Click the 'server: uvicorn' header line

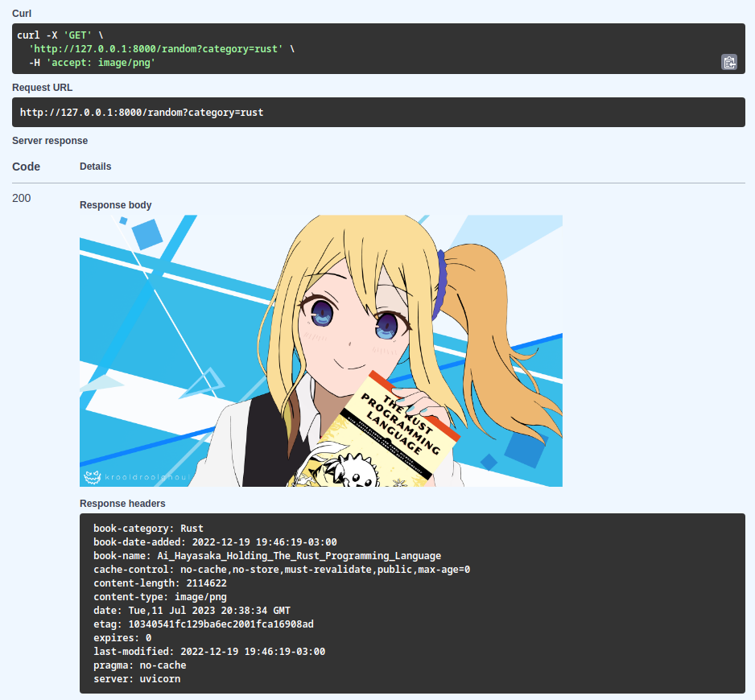[x=137, y=679]
